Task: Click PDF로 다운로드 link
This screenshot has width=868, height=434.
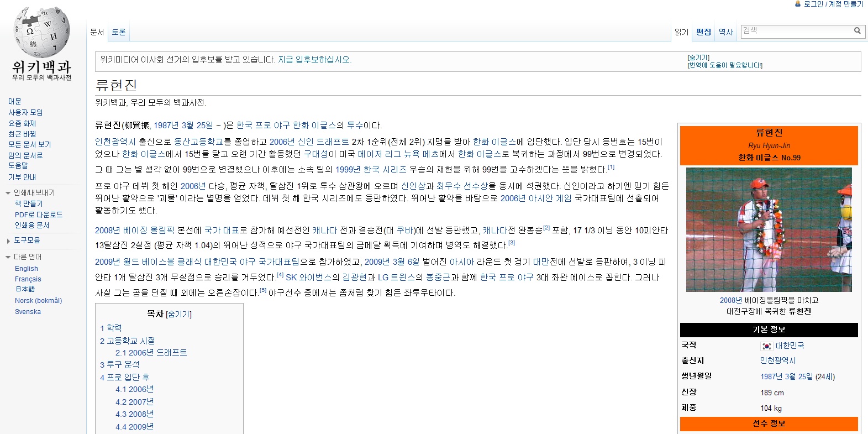Action: [39, 215]
